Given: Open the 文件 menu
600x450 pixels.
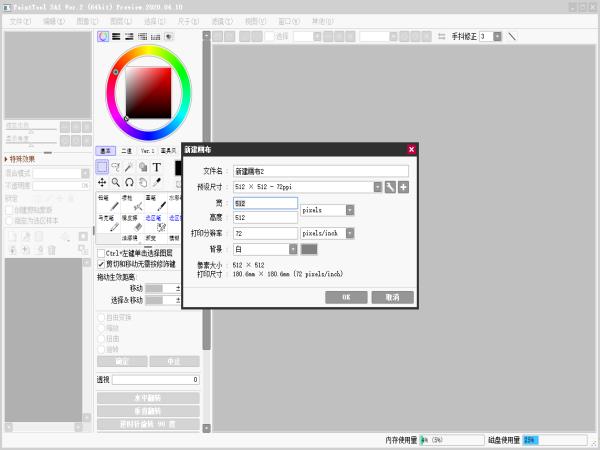Looking at the screenshot, I should click(x=20, y=20).
